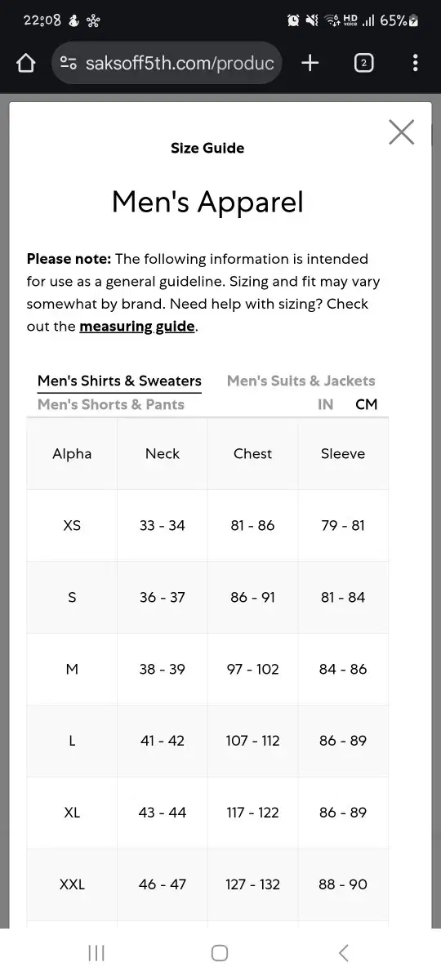This screenshot has width=441, height=980.
Task: Tap the Android back navigation arrow
Action: [344, 952]
